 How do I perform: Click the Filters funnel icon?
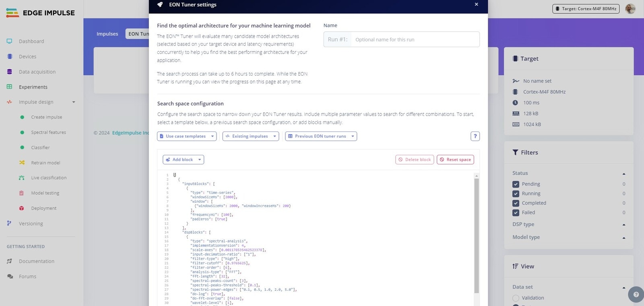coord(515,152)
